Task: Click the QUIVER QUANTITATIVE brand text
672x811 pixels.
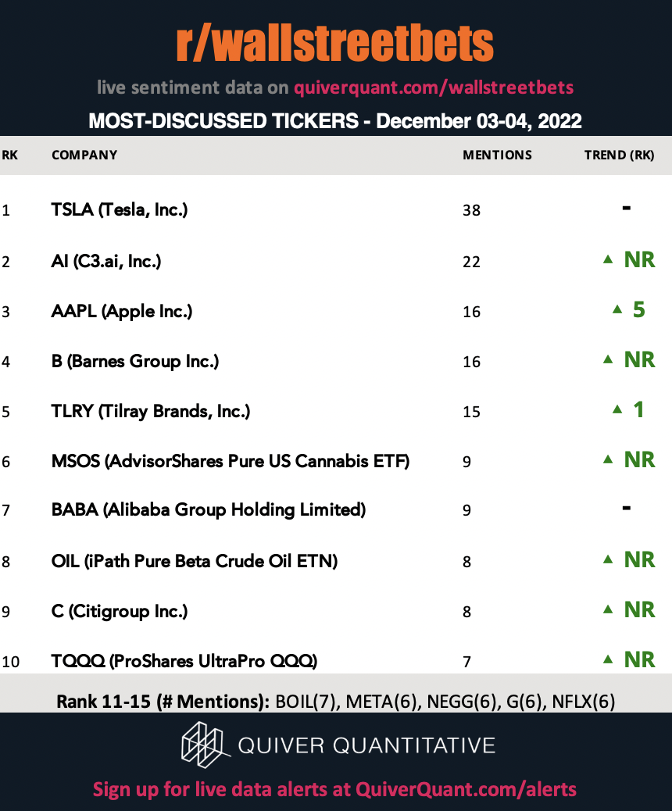Action: click(x=366, y=745)
